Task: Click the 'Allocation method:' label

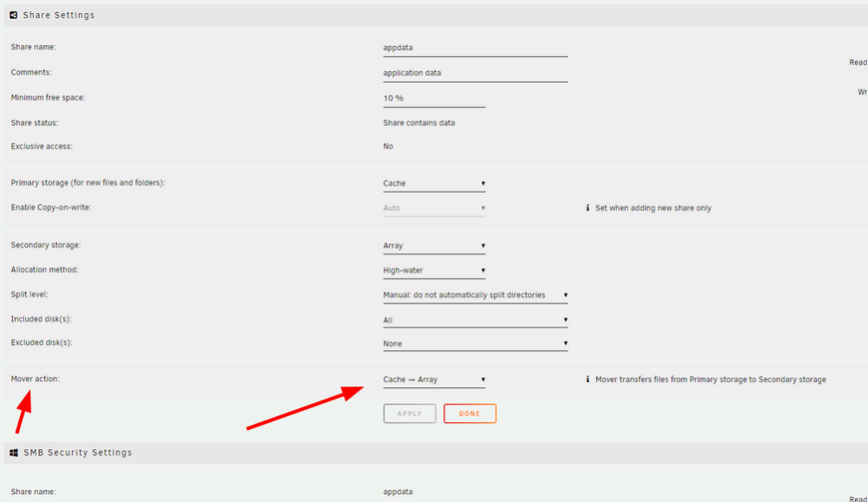Action: (x=44, y=270)
